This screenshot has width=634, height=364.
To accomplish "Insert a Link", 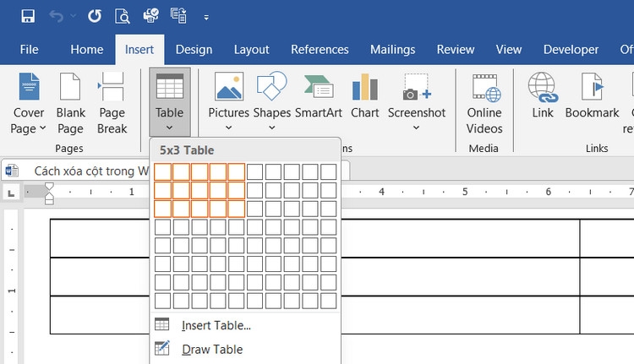I will click(542, 96).
